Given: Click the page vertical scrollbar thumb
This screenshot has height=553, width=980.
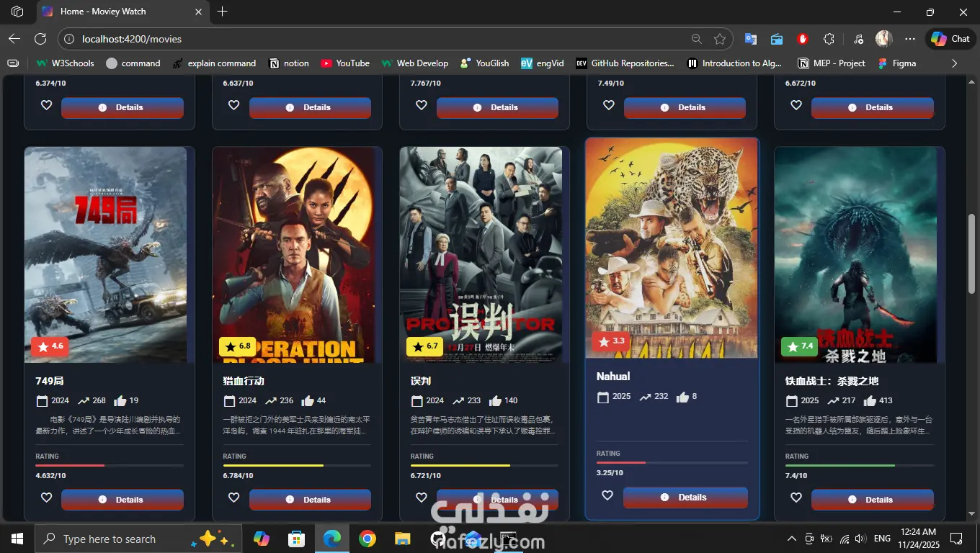Looking at the screenshot, I should click(971, 254).
